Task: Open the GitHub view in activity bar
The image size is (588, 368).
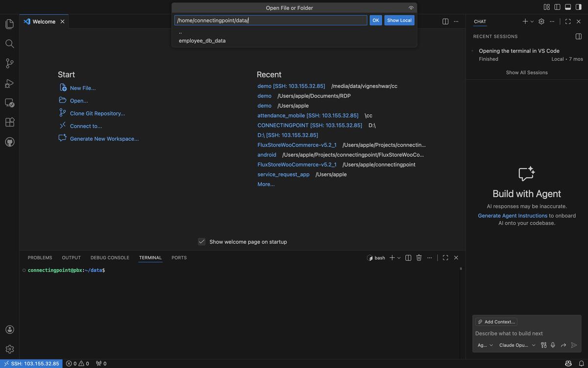Action: tap(9, 142)
